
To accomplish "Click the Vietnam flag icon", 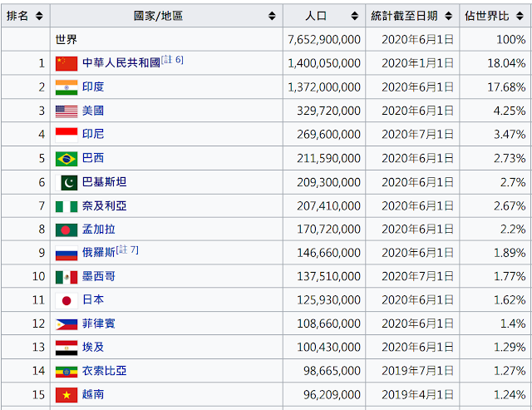I will click(66, 395).
